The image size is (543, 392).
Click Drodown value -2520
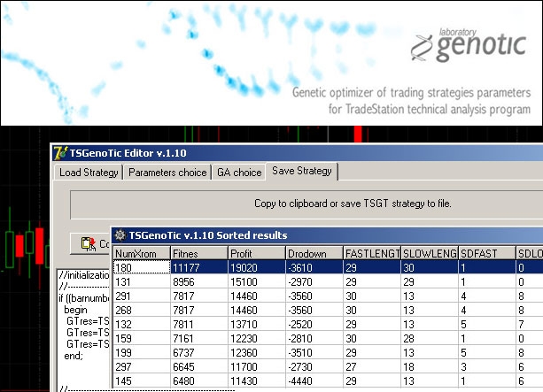tap(300, 325)
